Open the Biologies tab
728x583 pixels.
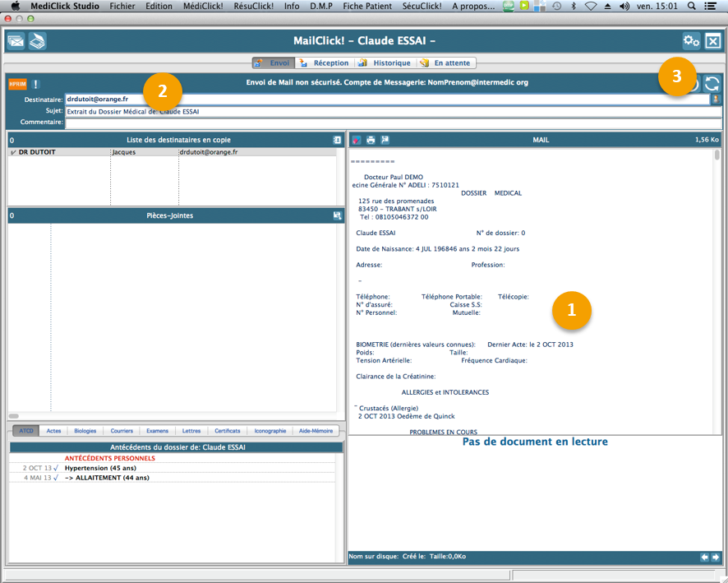tap(85, 431)
